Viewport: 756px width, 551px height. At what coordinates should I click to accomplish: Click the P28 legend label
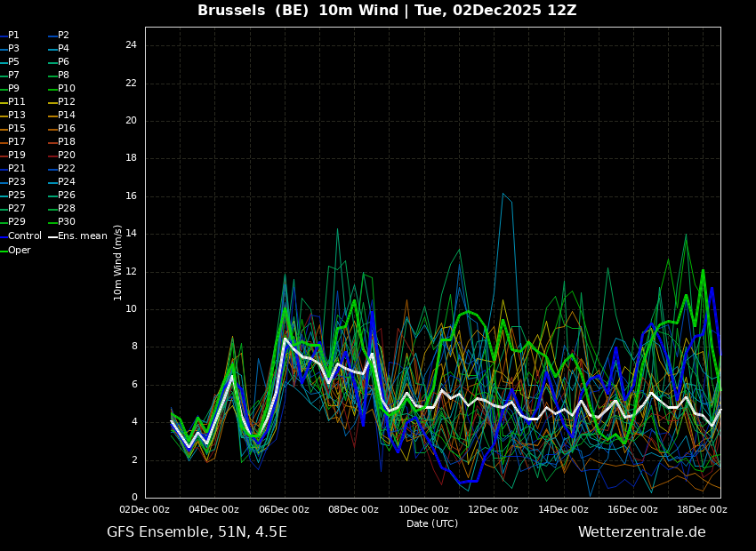[x=67, y=209]
